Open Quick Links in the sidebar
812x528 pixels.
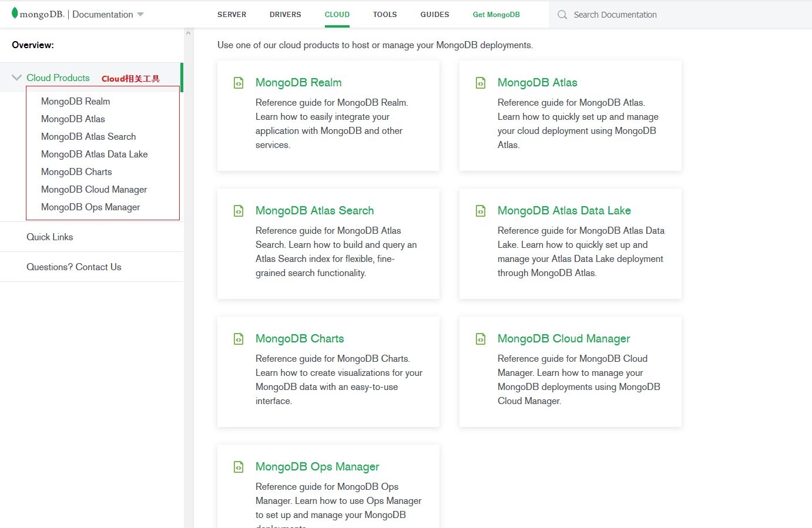coord(50,237)
